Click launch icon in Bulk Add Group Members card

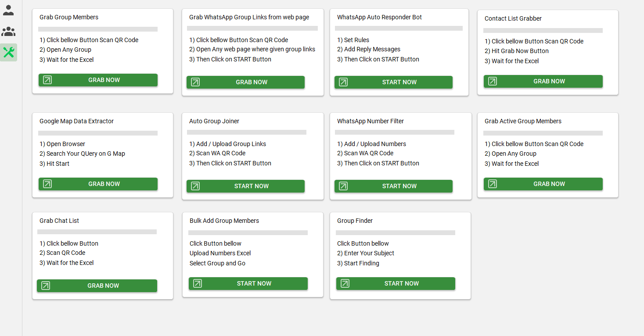coord(198,283)
